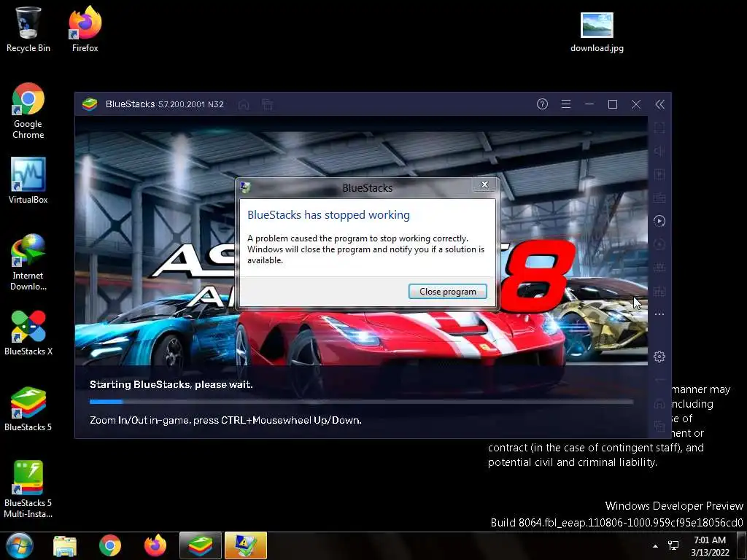The height and width of the screenshot is (560, 747).
Task: Open the macro recorder play icon in sidebar
Action: coord(659,221)
